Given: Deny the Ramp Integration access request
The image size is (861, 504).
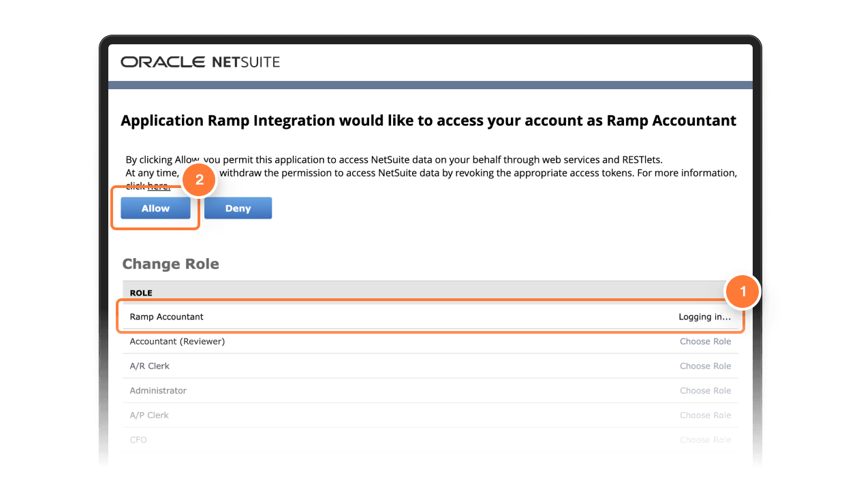Looking at the screenshot, I should (238, 208).
